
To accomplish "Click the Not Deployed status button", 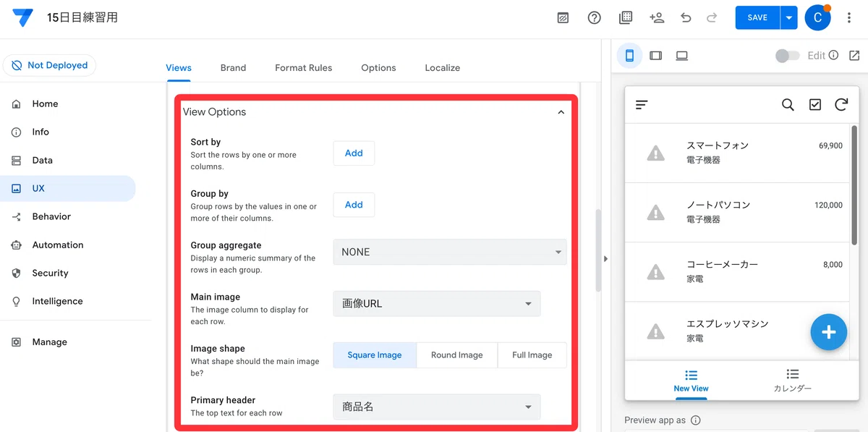I will [49, 65].
